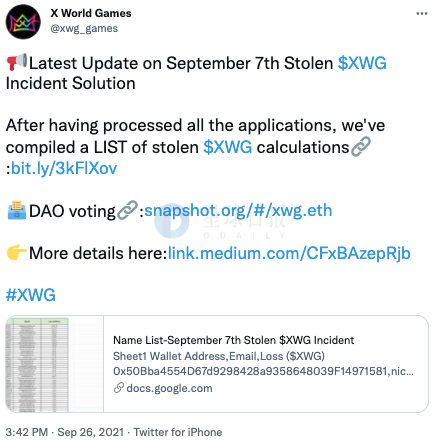Click the Twitter for iPhone source label
440x442 pixels.
(178, 432)
